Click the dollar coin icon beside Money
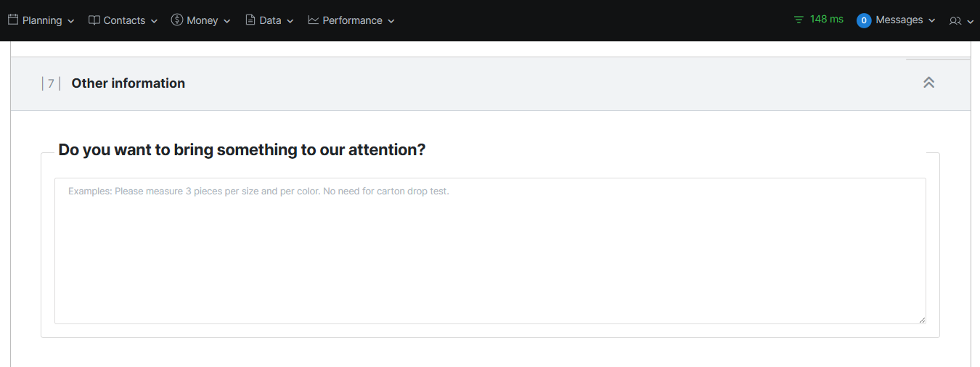 (177, 20)
